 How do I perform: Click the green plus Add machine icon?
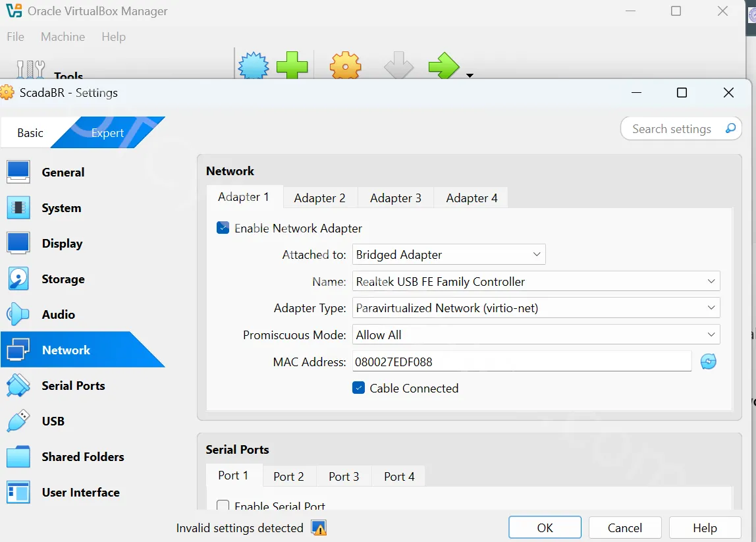292,65
